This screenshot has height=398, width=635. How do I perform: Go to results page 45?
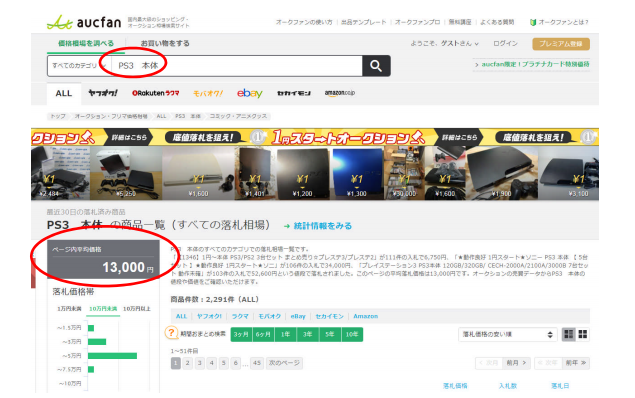click(x=257, y=363)
